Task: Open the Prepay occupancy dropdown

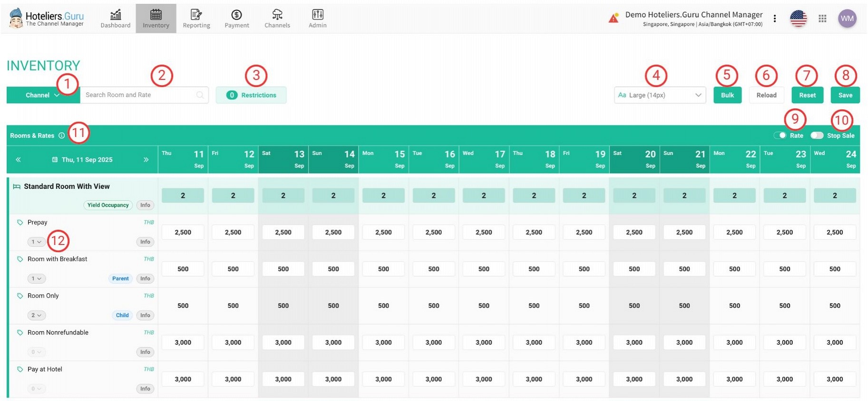Action: (36, 242)
